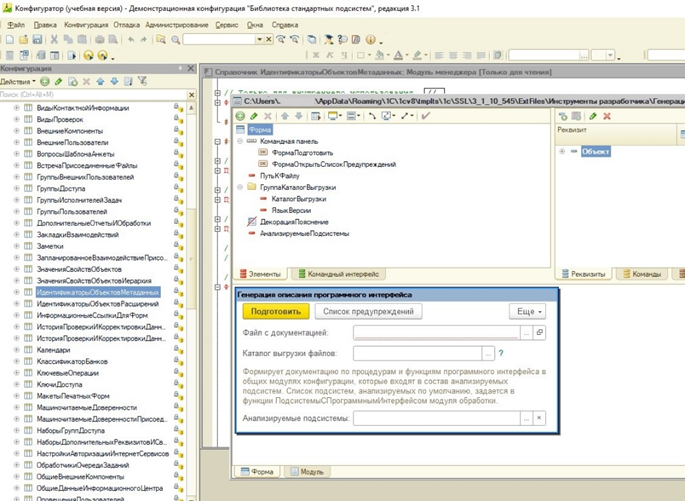Click the open-file icon beside Файл с документацией
This screenshot has width=685, height=501.
coord(540,333)
